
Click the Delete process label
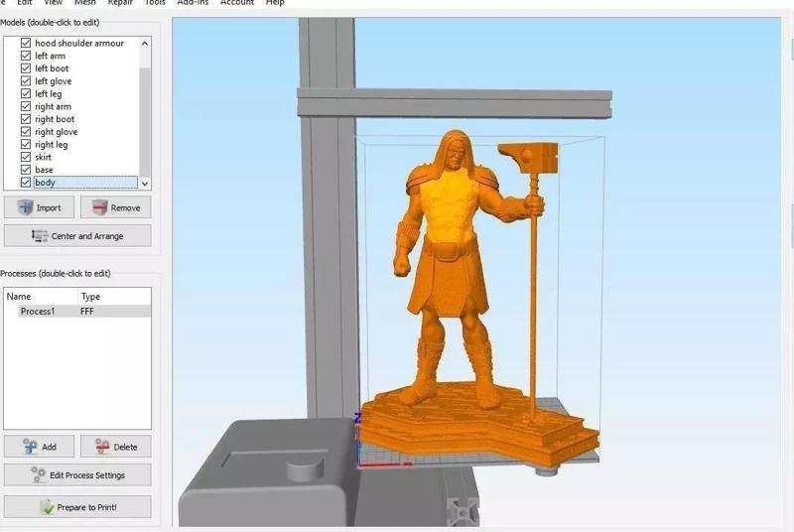pos(126,447)
